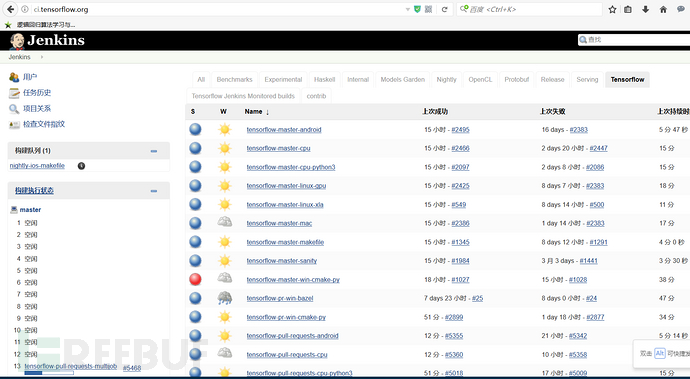This screenshot has height=379, width=690.
Task: Click sunny weather icon for tensorflow-master-cpu
Action: [224, 148]
